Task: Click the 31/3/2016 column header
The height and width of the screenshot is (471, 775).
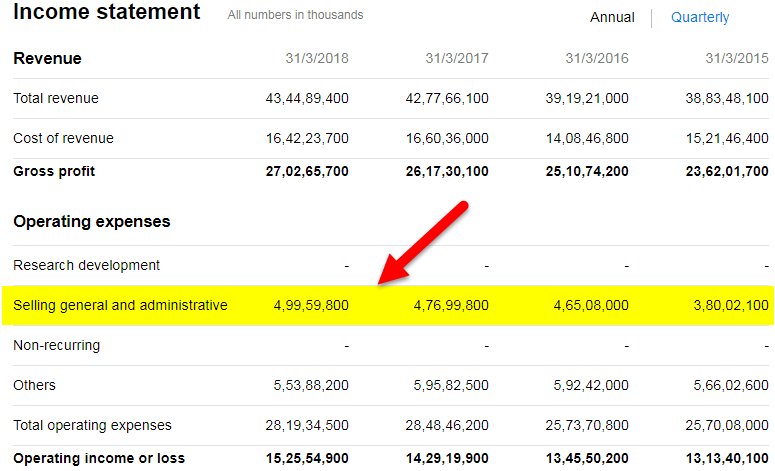Action: tap(597, 58)
